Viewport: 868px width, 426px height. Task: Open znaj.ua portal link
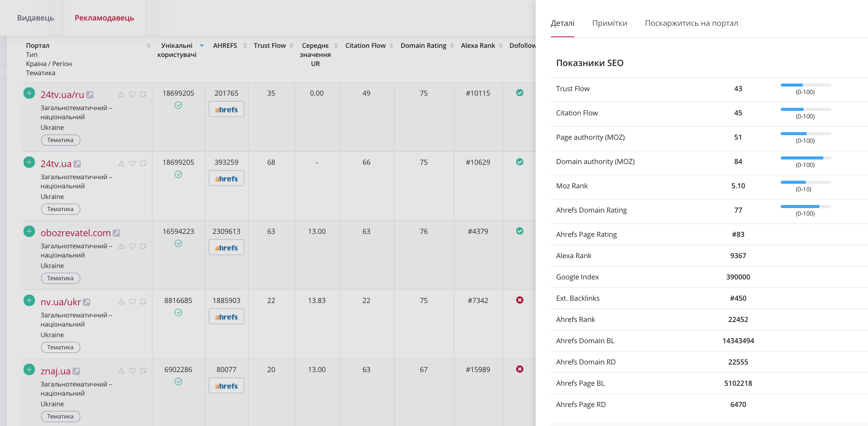55,371
